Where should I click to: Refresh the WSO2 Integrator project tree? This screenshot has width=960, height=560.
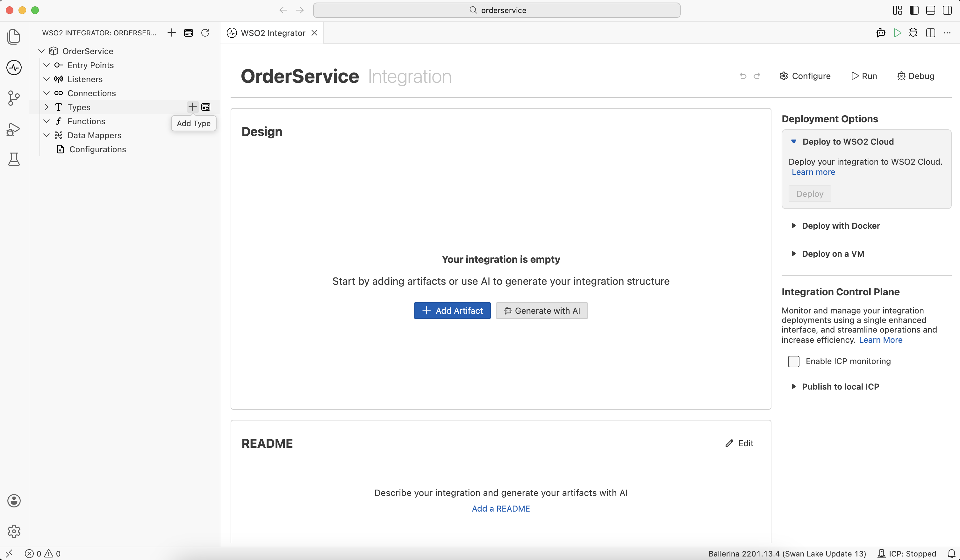pos(205,33)
